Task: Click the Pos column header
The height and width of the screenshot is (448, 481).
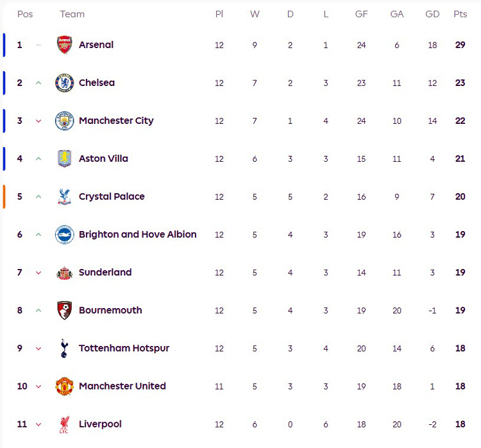Action: 25,14
